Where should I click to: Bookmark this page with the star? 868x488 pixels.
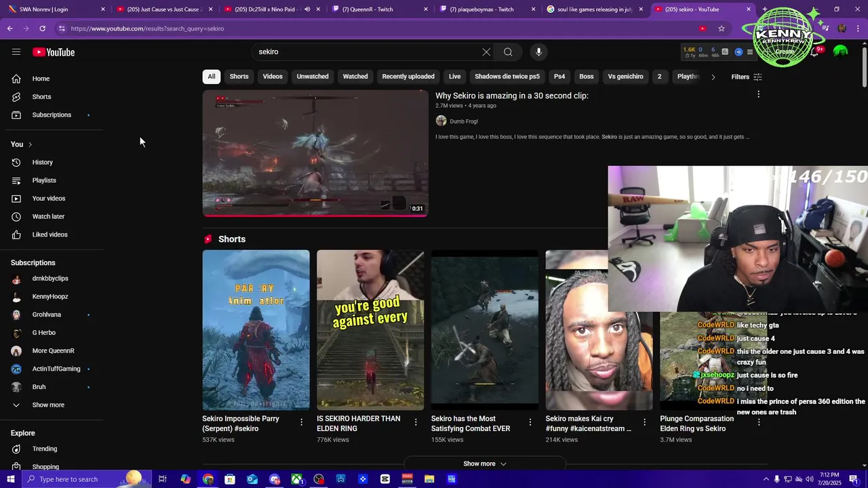(x=722, y=28)
